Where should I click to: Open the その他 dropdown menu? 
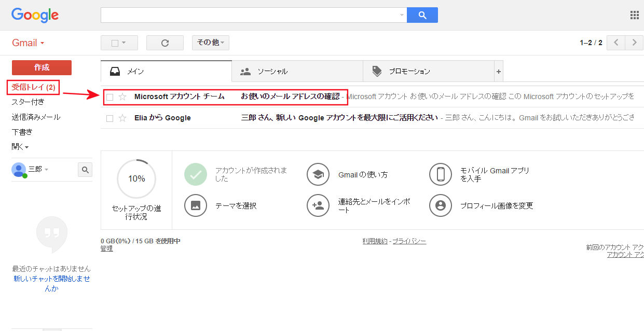pyautogui.click(x=211, y=43)
